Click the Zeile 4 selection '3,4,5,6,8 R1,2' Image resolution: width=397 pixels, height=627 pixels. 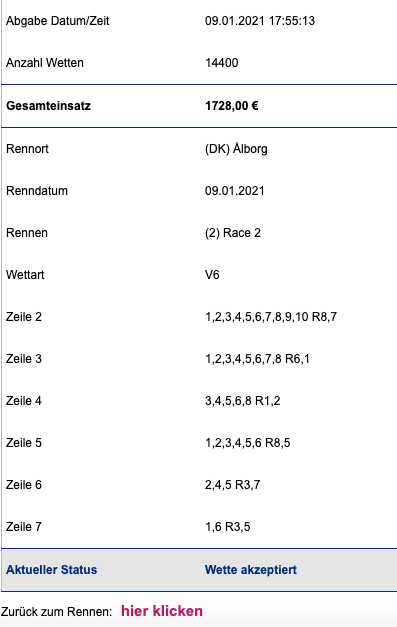243,401
